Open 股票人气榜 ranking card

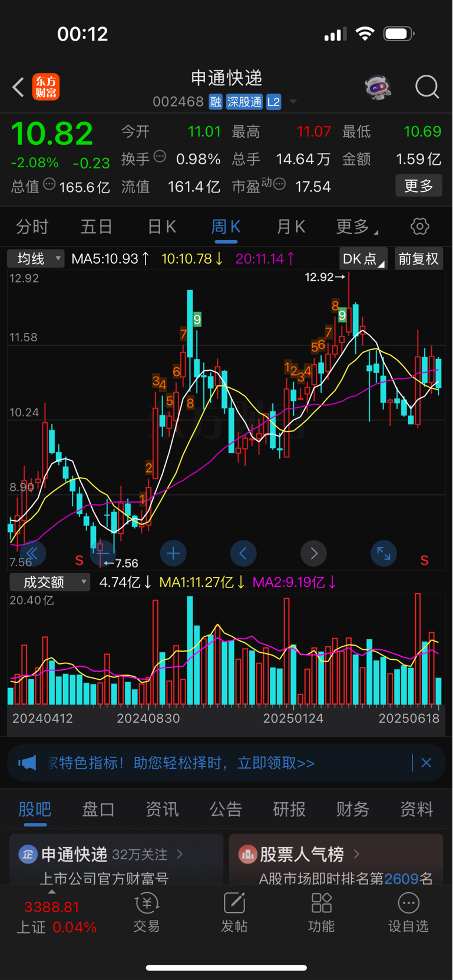pyautogui.click(x=336, y=859)
